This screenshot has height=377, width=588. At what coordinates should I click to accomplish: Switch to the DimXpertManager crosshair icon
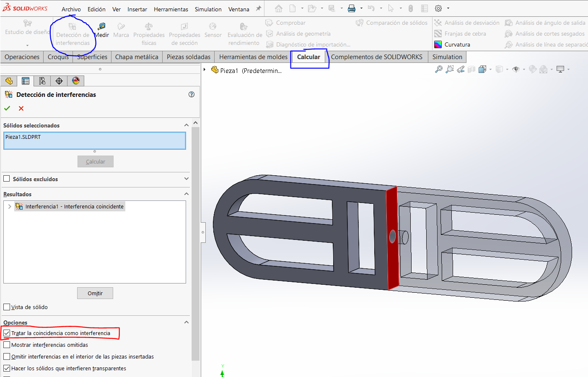pos(59,81)
